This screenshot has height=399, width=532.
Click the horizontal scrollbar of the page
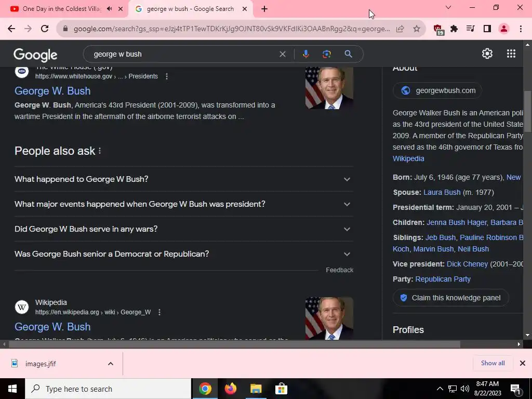point(234,344)
